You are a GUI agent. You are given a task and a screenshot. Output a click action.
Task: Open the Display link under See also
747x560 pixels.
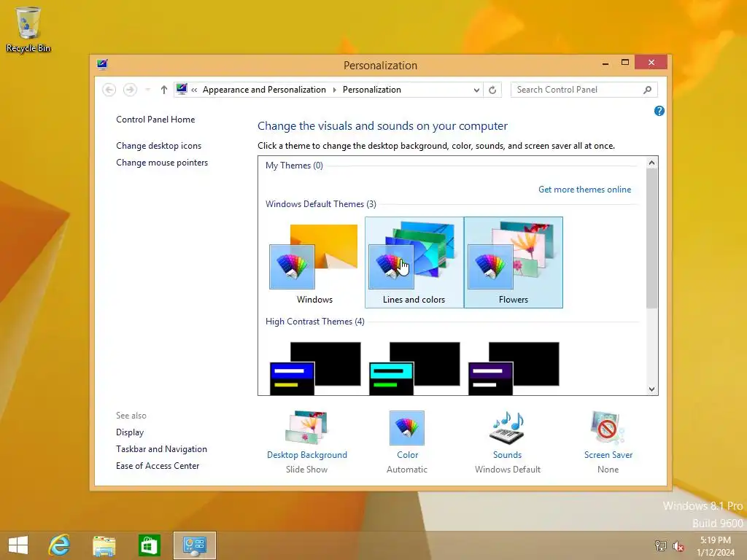point(130,432)
